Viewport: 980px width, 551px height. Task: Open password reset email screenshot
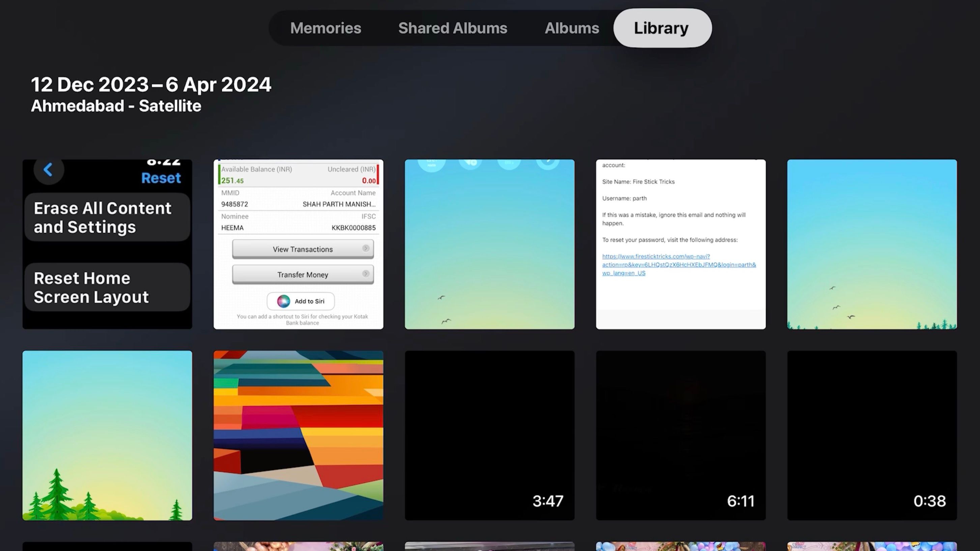click(x=681, y=244)
